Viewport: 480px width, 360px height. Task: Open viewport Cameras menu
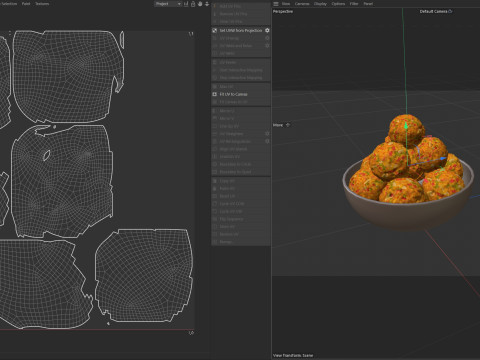pos(302,4)
